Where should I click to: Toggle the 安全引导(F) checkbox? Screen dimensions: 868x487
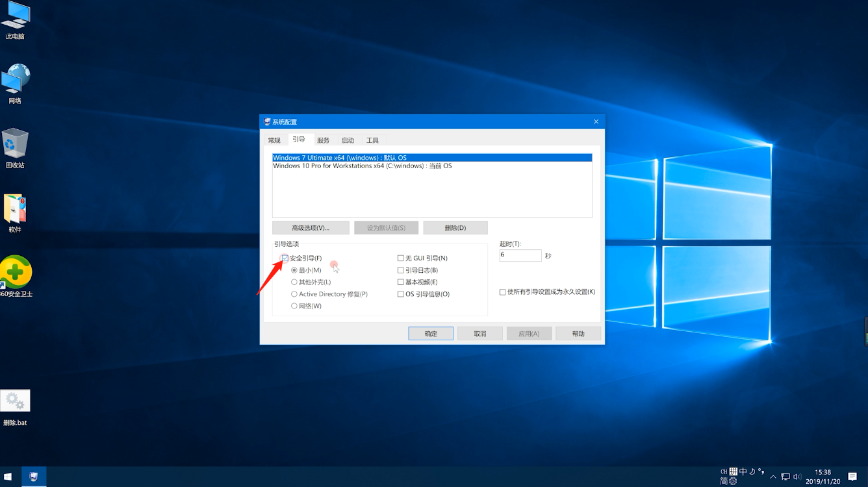[x=285, y=258]
